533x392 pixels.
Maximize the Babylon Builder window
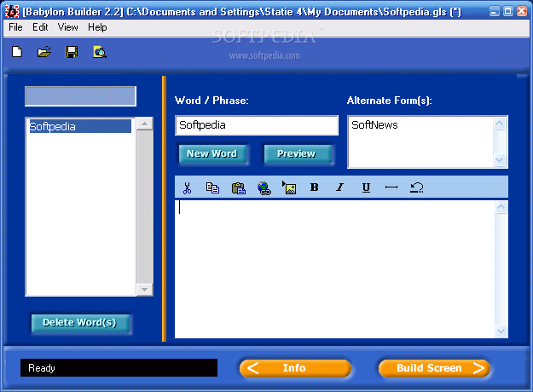[508, 12]
